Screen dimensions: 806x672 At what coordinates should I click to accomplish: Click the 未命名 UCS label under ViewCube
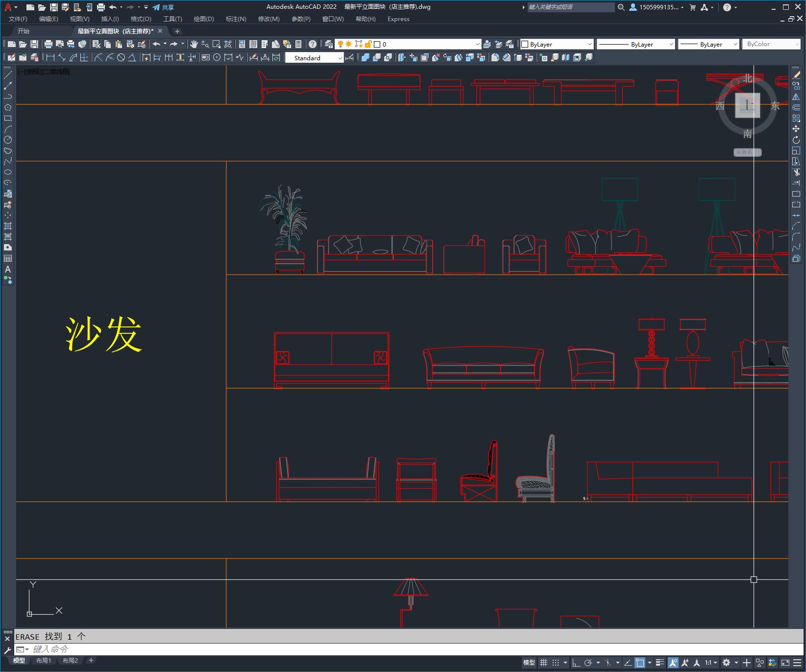click(x=747, y=152)
